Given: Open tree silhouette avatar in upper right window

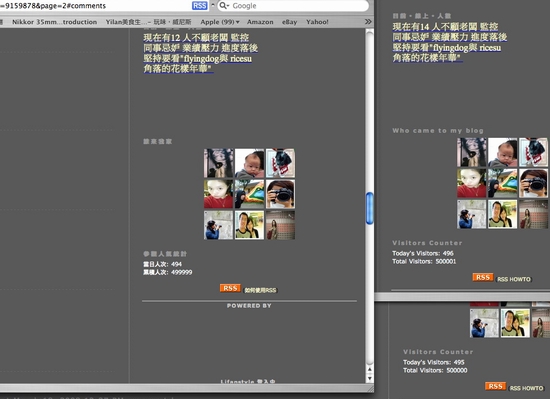Looking at the screenshot, I should click(x=472, y=152).
